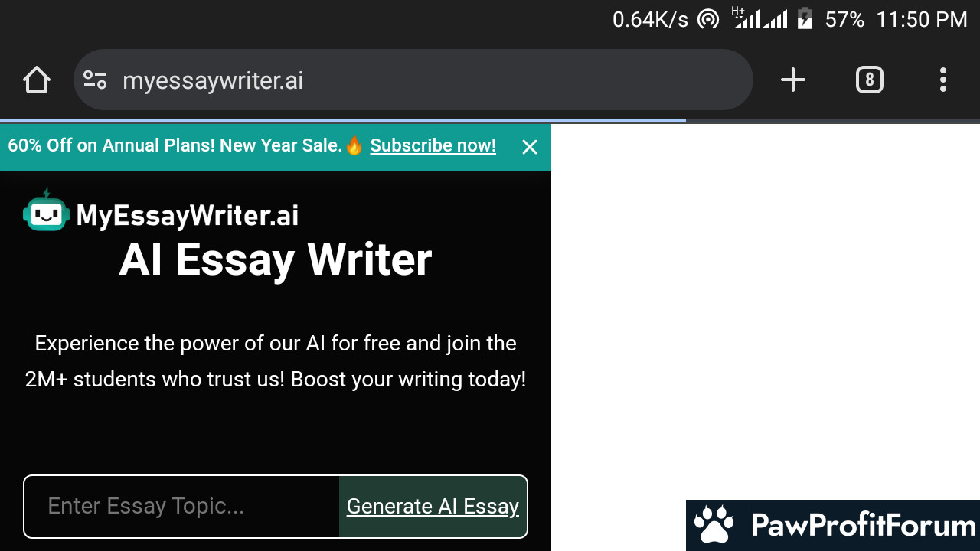Open site settings icon in address bar

95,80
